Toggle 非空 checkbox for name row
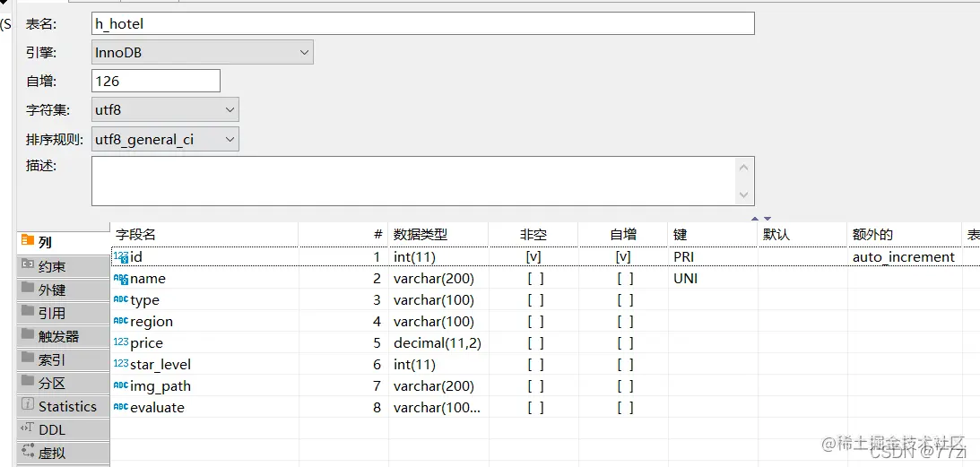The image size is (980, 467). (x=535, y=279)
